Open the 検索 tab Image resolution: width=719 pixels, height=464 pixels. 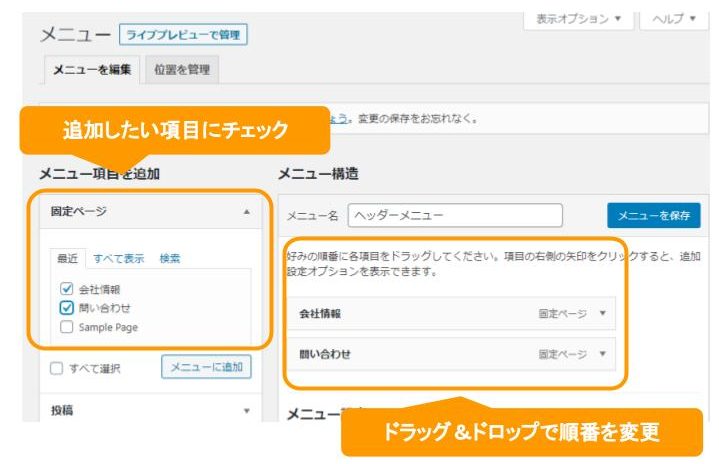(170, 258)
